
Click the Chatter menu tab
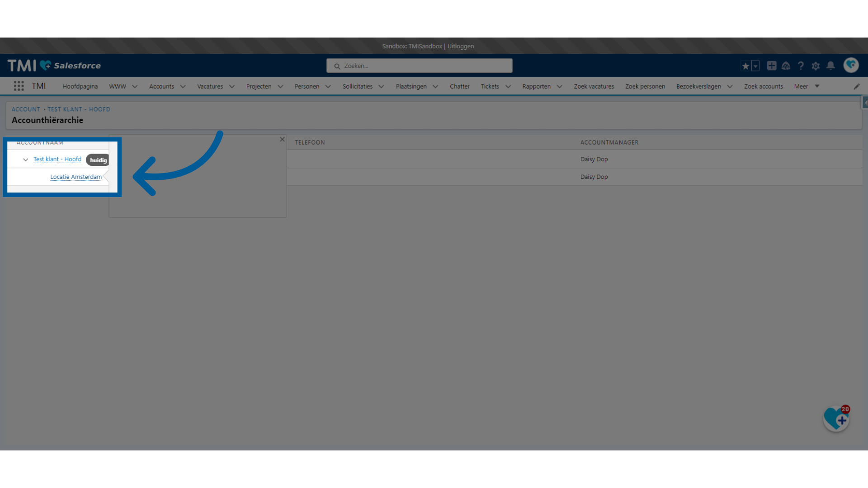(460, 86)
